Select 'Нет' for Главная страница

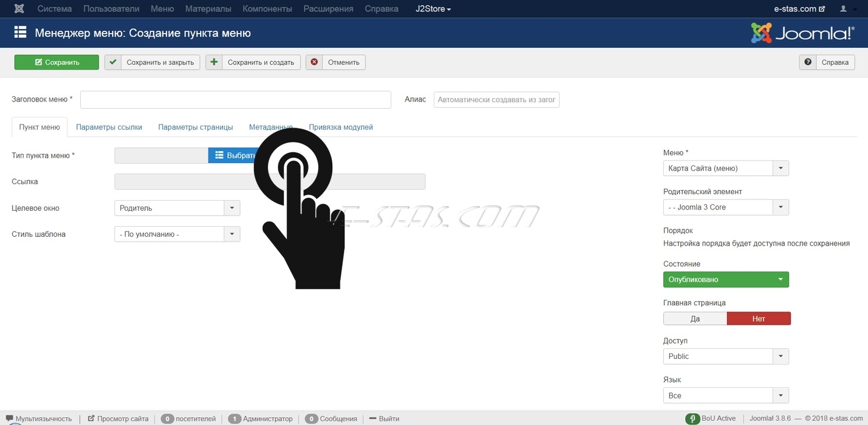759,319
